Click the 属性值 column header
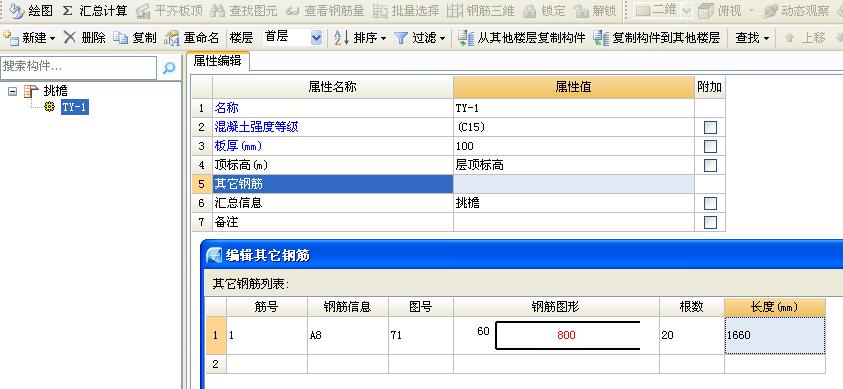Screen dimensions: 843x389 [x=574, y=87]
